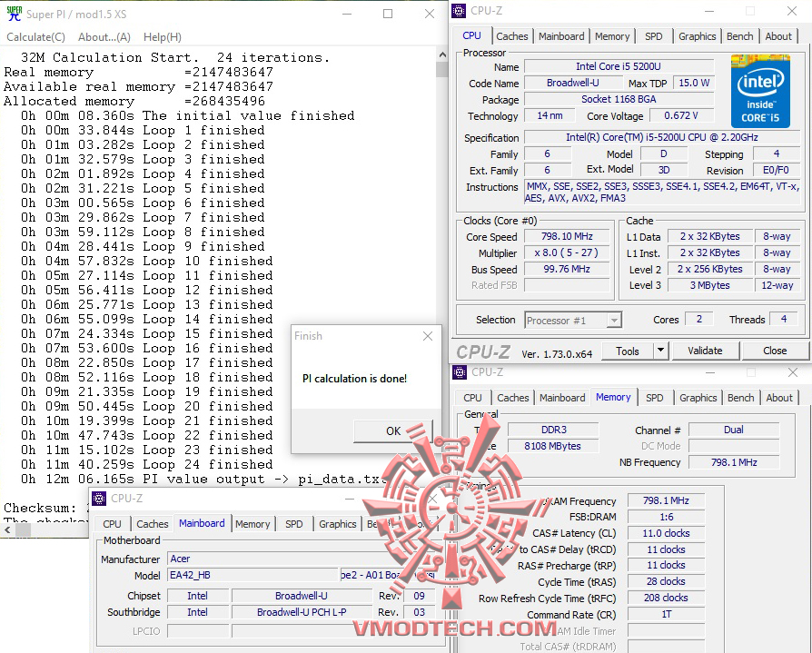Click OK in the Finish dialog
812x653 pixels.
pyautogui.click(x=393, y=430)
